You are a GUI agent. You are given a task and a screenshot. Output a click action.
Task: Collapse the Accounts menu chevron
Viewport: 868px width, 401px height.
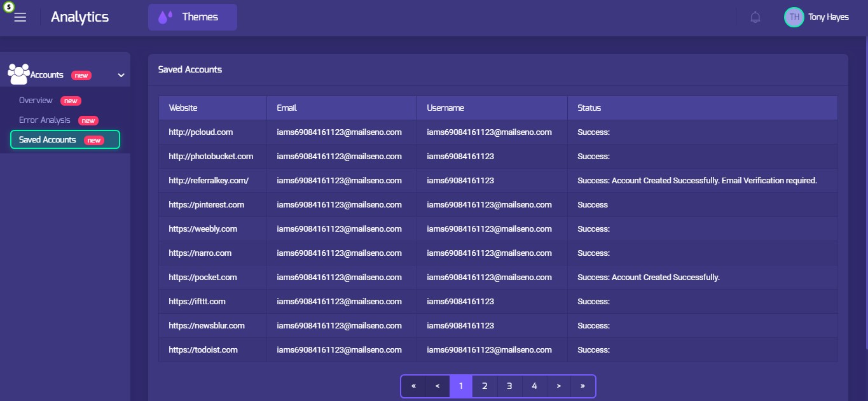click(121, 75)
